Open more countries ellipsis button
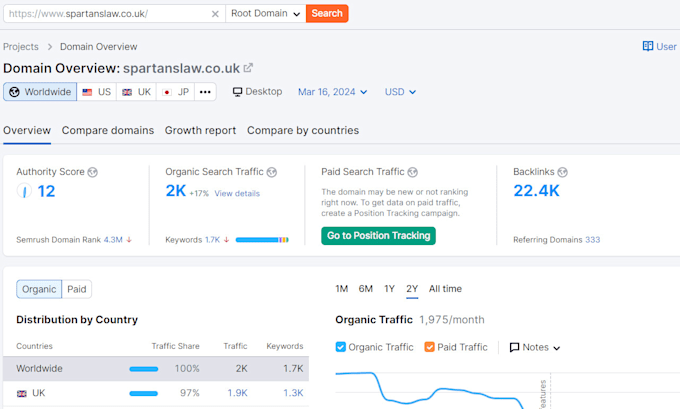 [205, 92]
